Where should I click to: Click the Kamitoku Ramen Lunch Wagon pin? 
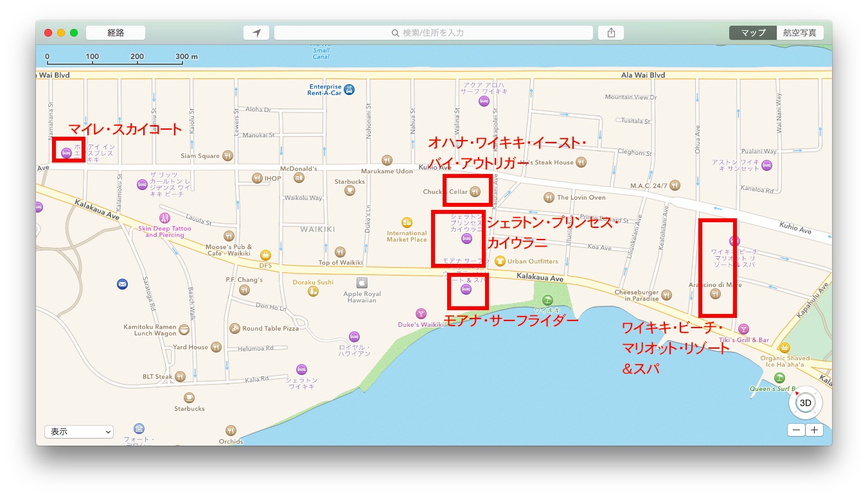[x=184, y=330]
